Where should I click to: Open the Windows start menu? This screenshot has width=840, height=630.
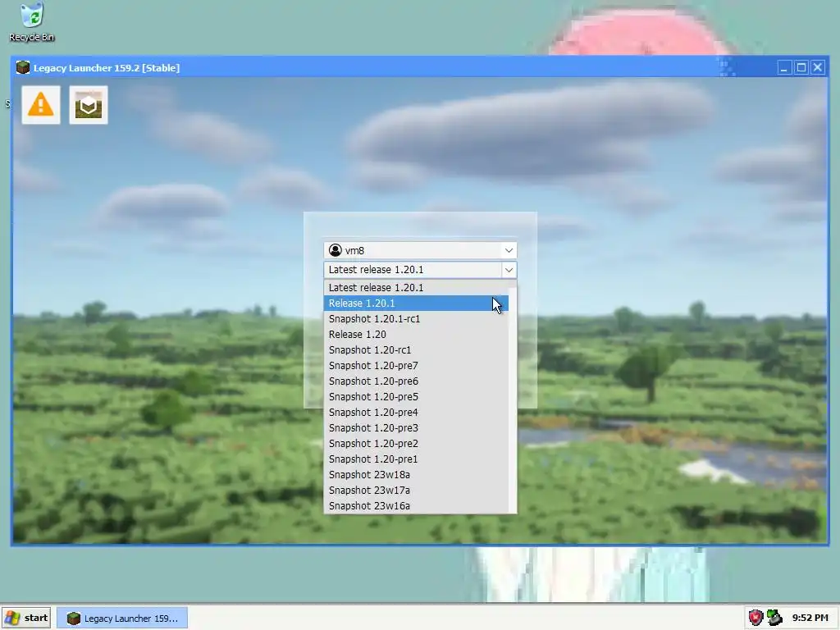click(26, 618)
